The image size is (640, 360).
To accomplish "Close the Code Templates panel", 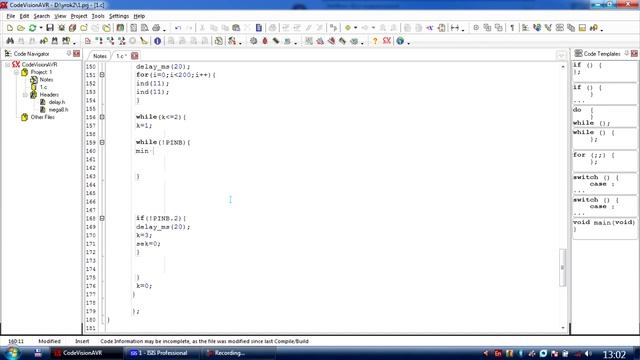I will pos(634,53).
